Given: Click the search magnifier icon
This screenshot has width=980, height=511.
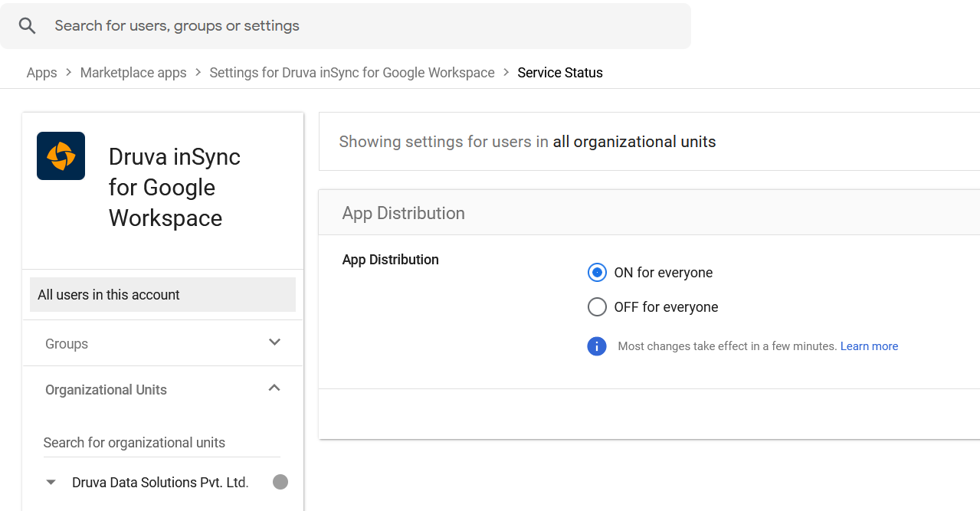Looking at the screenshot, I should 28,26.
